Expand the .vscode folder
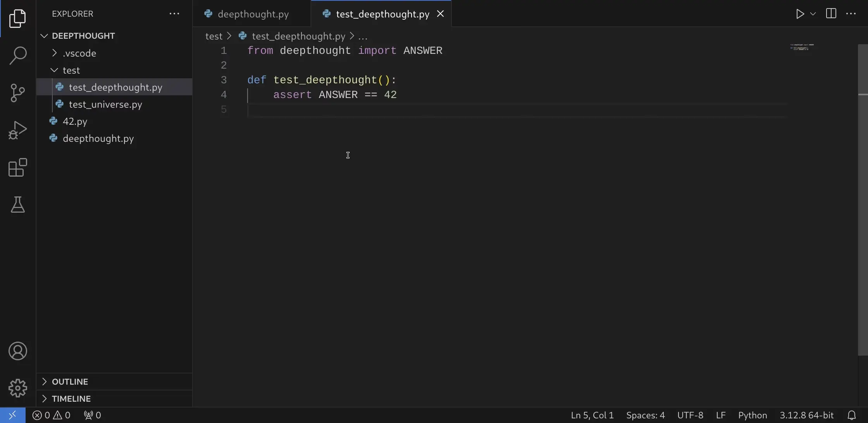Screen dimensions: 868x423 coord(79,53)
